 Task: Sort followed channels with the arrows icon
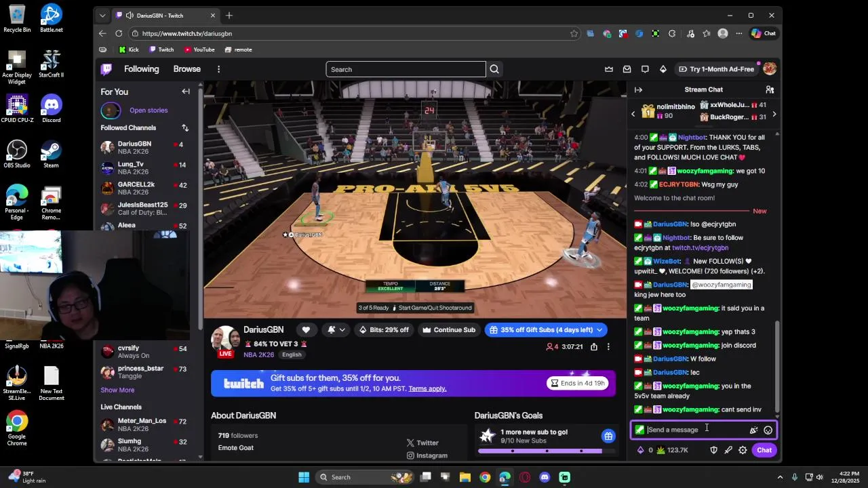(x=185, y=127)
